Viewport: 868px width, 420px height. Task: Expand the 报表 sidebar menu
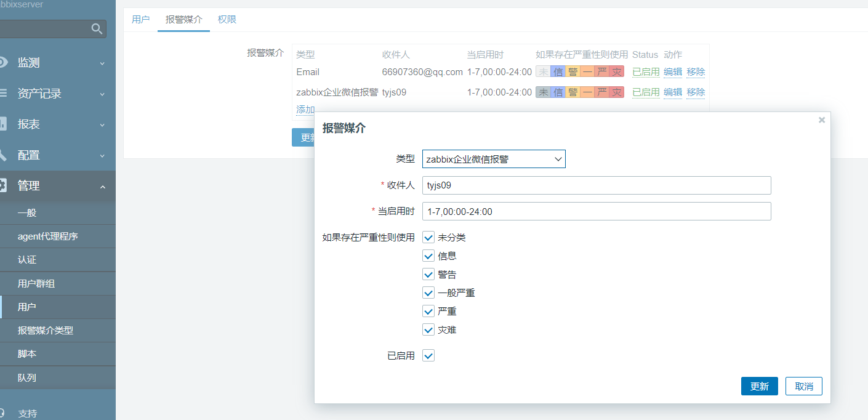tap(102, 124)
